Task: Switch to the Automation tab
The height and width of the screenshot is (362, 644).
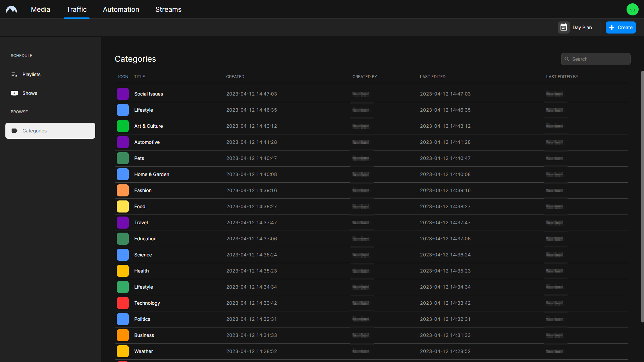Action: [121, 9]
